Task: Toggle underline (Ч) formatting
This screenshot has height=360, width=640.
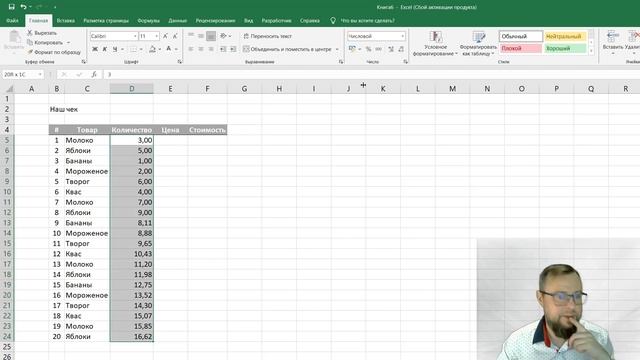Action: [x=115, y=49]
